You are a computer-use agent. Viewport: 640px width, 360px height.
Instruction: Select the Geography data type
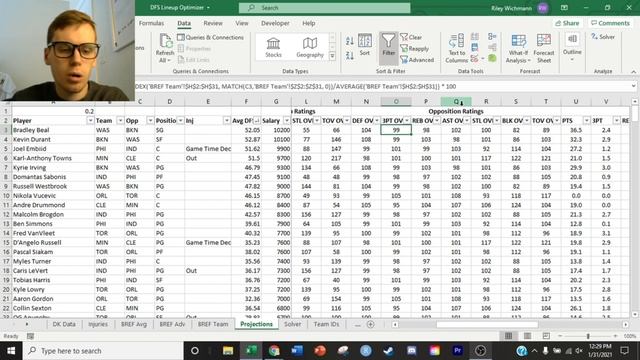[x=310, y=47]
